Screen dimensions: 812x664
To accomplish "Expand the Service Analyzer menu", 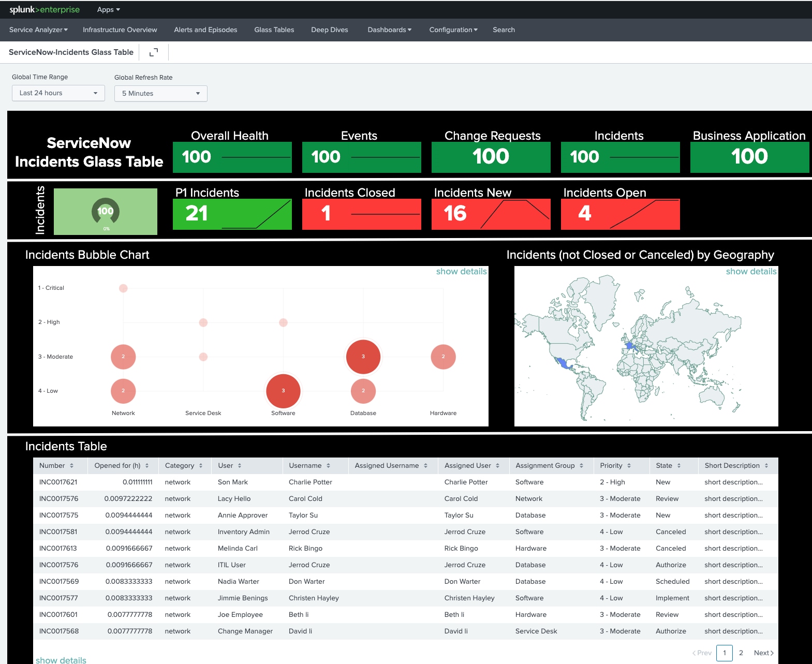I will (38, 29).
